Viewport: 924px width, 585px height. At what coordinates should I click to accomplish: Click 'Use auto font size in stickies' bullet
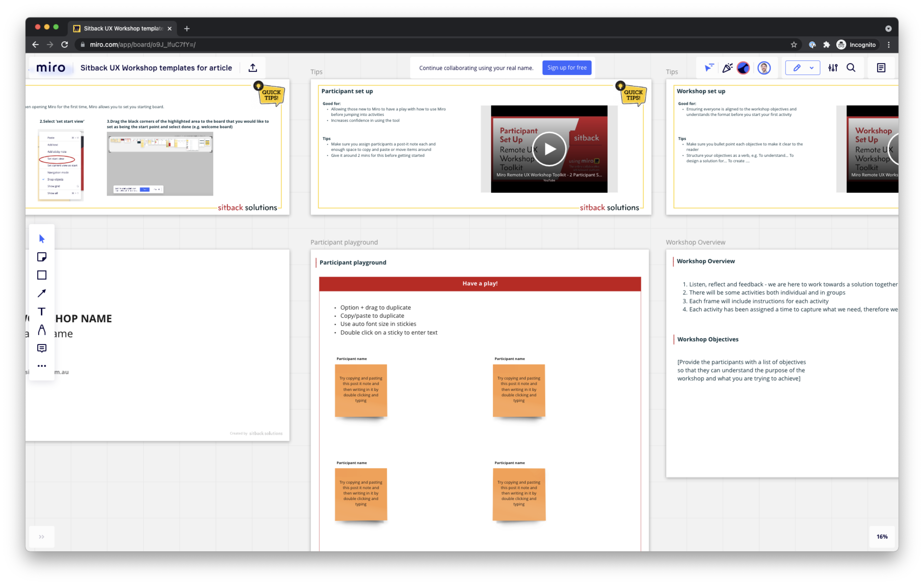pos(378,324)
